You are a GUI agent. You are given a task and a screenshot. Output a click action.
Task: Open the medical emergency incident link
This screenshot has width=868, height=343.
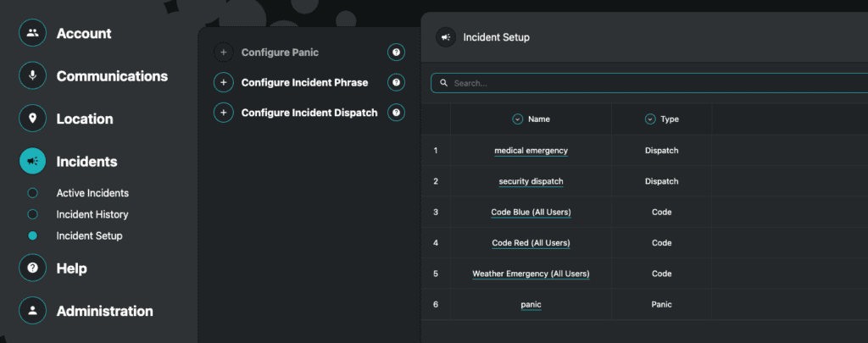531,151
